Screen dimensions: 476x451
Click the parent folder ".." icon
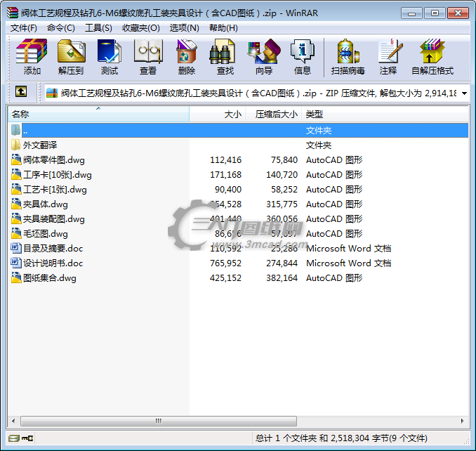[15, 130]
